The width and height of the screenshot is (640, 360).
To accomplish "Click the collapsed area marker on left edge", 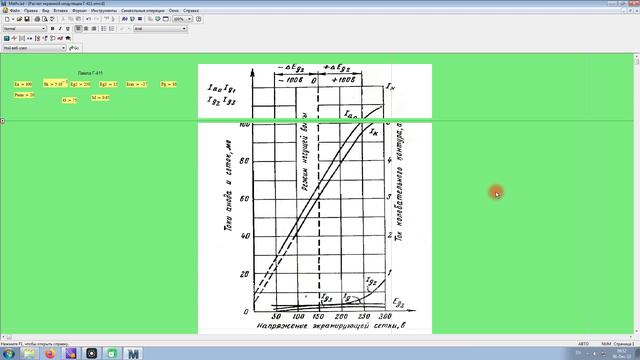I will coord(2,121).
